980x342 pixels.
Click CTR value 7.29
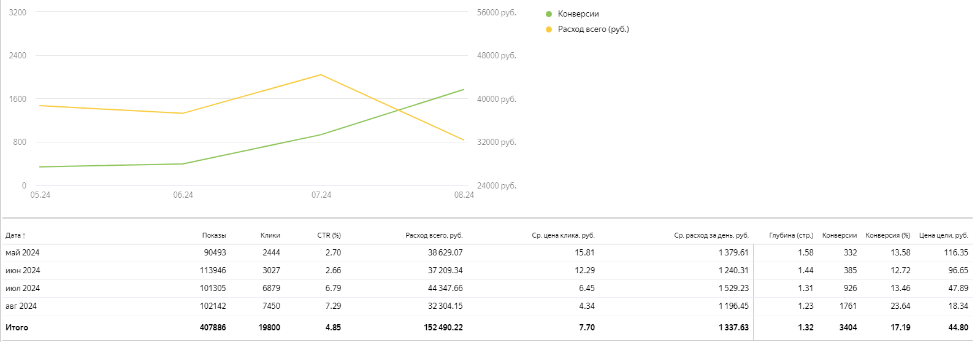[333, 306]
